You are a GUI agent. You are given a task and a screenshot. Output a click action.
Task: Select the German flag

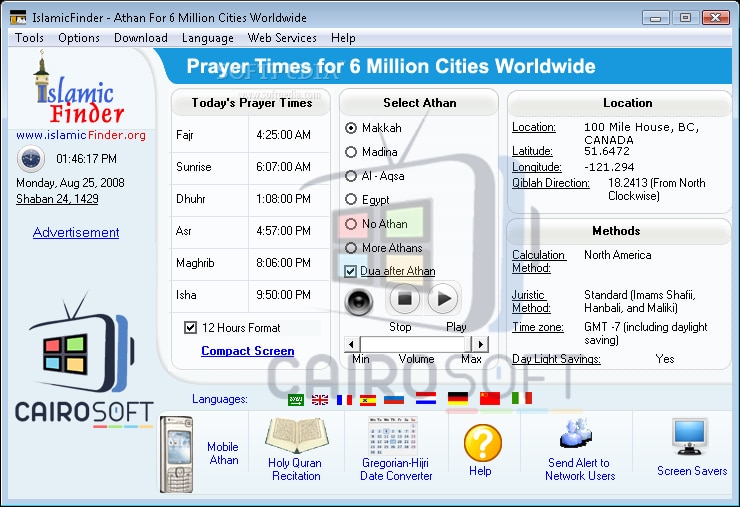[458, 398]
